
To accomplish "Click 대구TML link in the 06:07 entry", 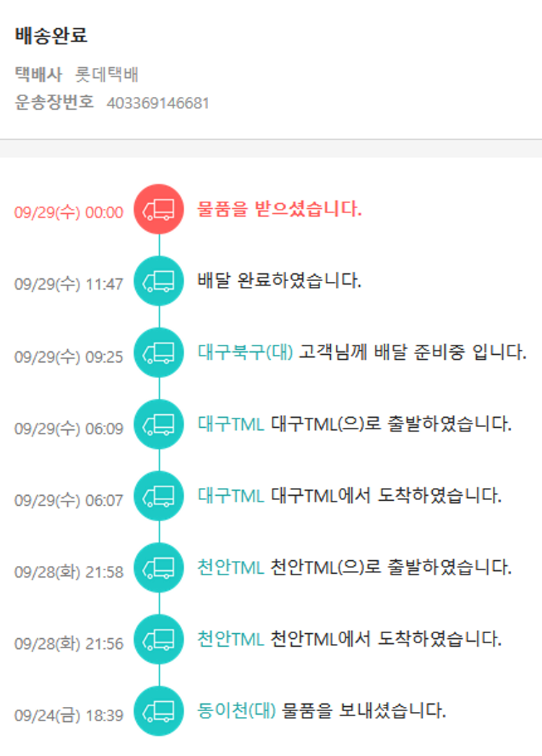I will pyautogui.click(x=231, y=496).
